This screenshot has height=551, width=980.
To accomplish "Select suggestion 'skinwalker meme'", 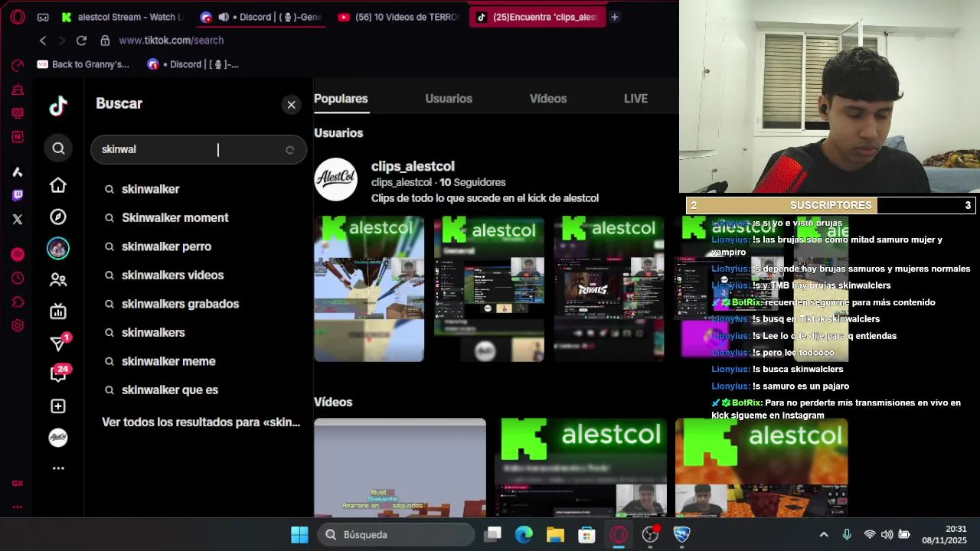I will point(168,361).
